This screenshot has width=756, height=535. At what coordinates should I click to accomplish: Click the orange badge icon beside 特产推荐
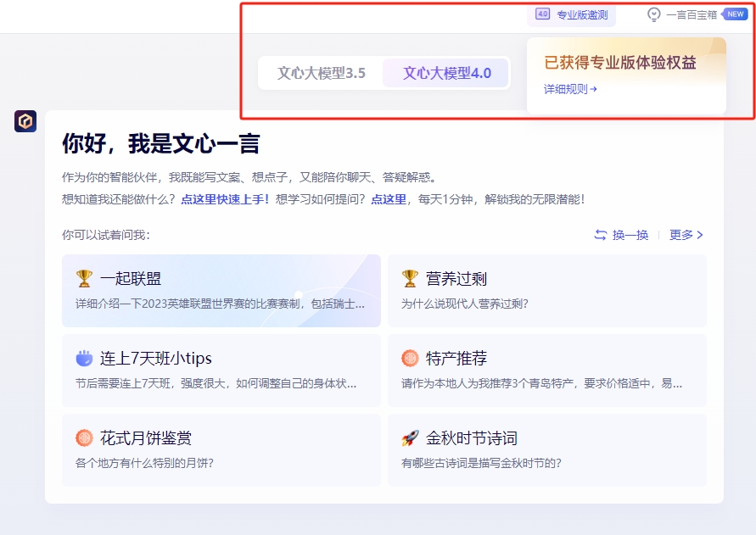point(410,358)
